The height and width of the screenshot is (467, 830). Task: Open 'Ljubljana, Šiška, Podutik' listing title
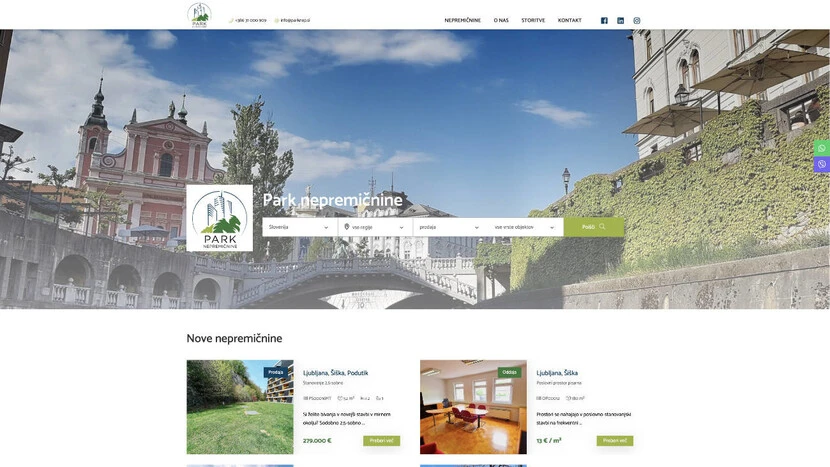[x=335, y=373]
